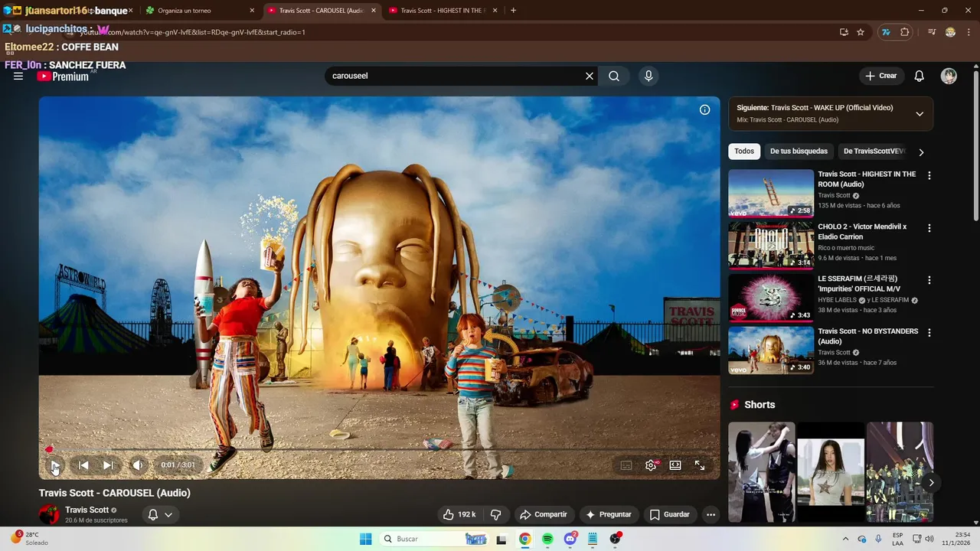This screenshot has height=551, width=980.
Task: Open the YouTube hamburger guide menu
Action: 18,76
